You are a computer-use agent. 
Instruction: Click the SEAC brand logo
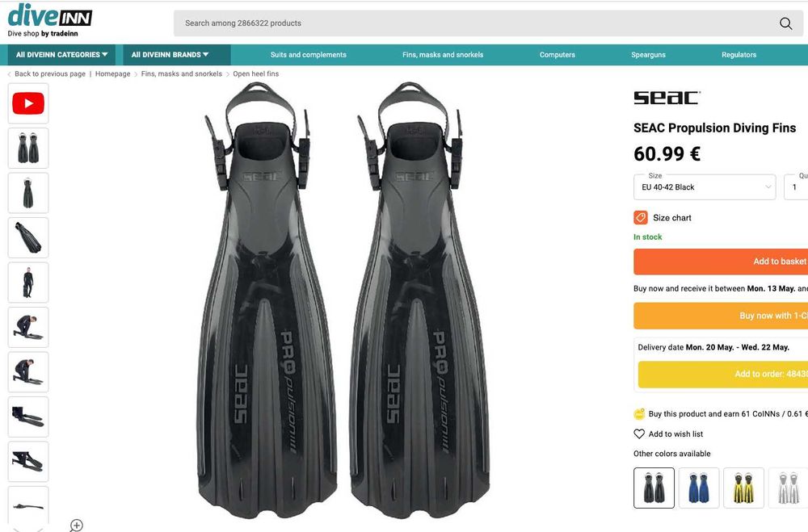click(667, 98)
